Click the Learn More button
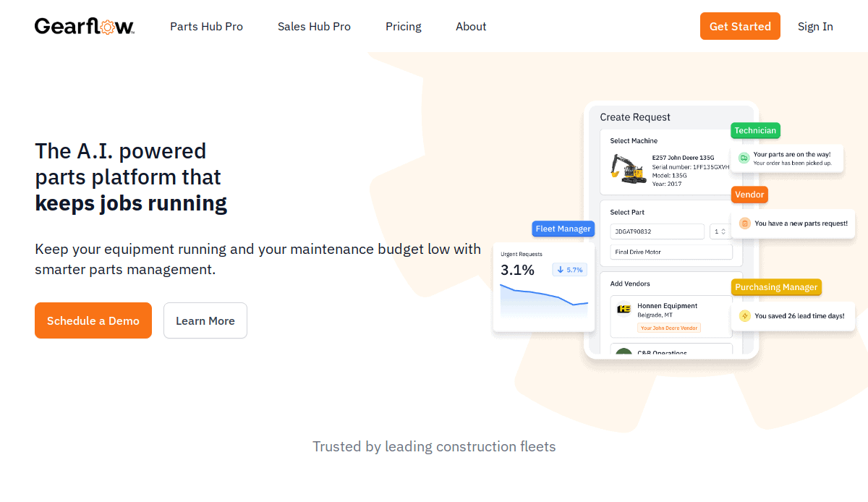 205,320
